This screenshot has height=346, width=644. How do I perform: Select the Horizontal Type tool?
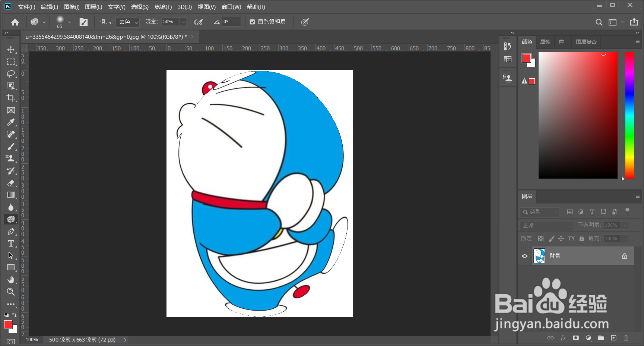[x=11, y=243]
